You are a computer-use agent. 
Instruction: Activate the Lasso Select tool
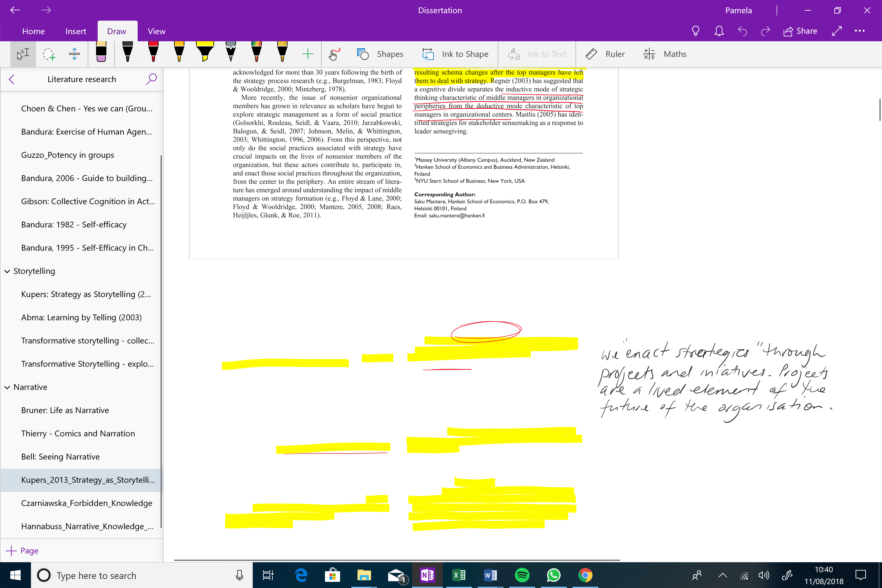coord(49,54)
